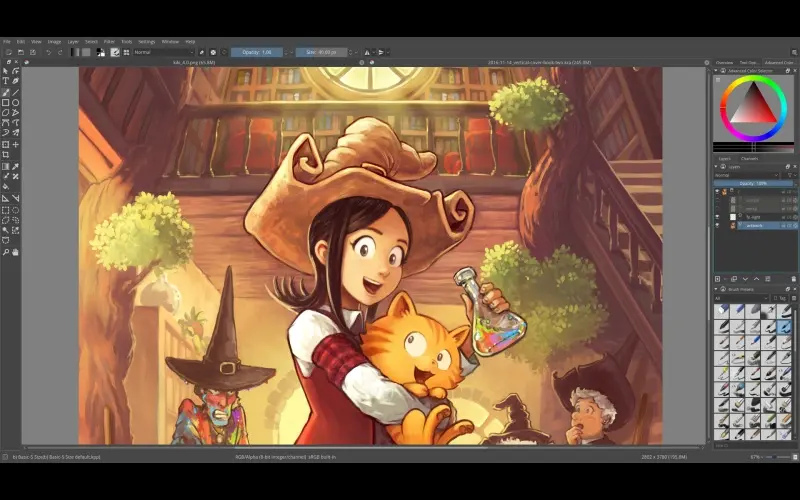Hide the fx-light layer with its eye icon
Viewport: 800px width, 500px height.
717,216
